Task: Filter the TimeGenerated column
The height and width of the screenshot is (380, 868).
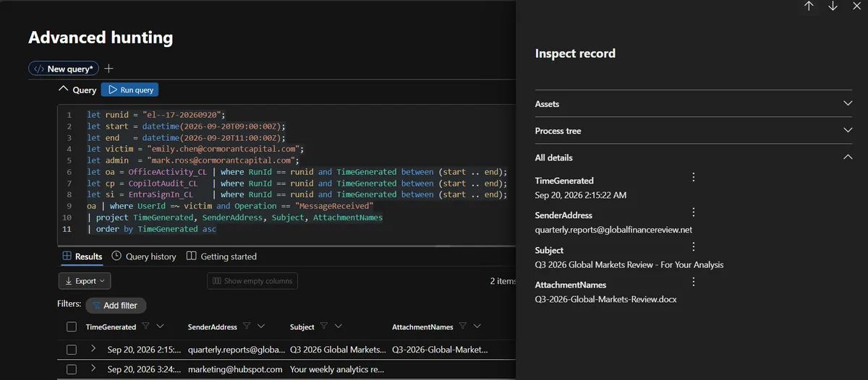Action: point(146,326)
